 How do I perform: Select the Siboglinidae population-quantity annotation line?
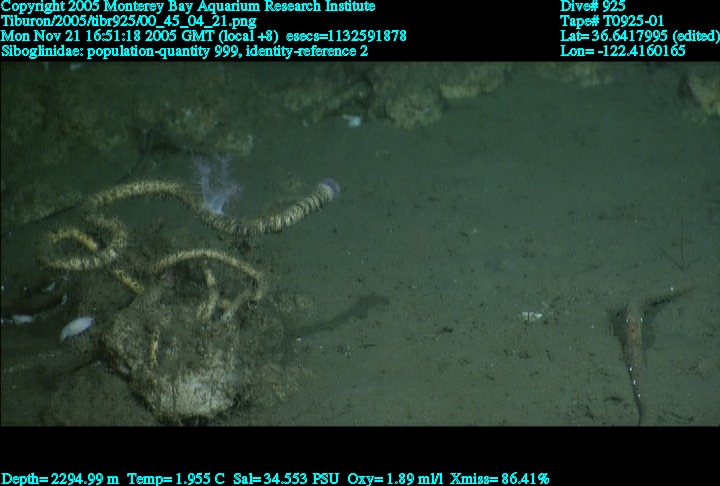tap(185, 50)
